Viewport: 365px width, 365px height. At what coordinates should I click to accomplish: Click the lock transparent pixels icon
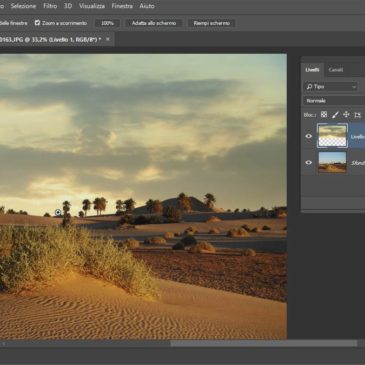pyautogui.click(x=324, y=115)
